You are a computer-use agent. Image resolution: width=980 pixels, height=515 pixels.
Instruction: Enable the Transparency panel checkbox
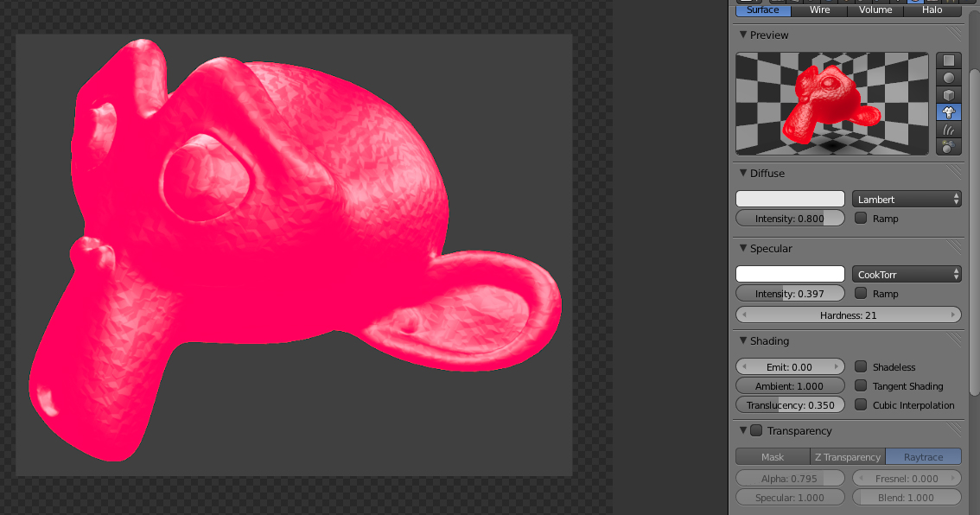[756, 430]
